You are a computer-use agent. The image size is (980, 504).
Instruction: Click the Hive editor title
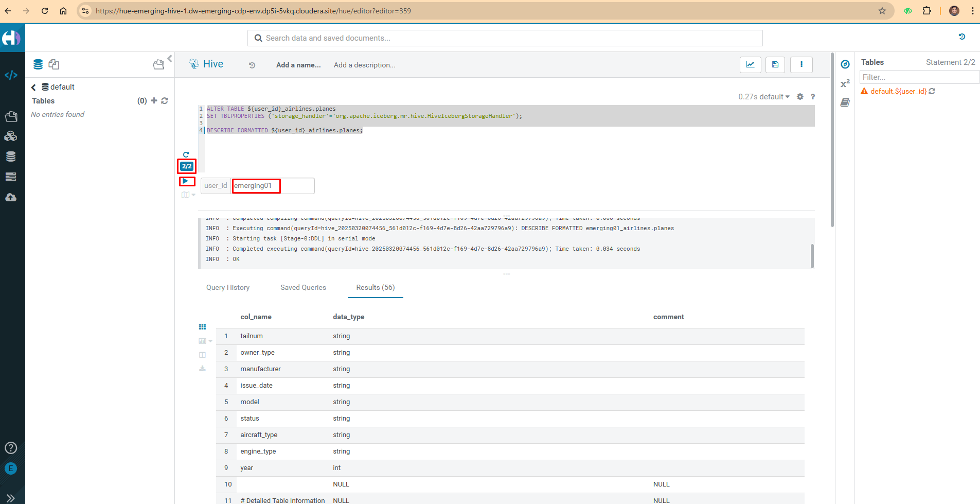(x=213, y=64)
